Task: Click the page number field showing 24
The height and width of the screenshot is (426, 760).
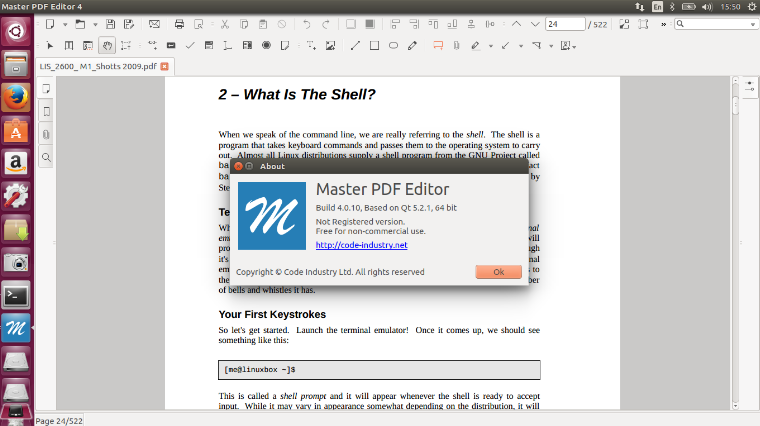Action: (x=565, y=24)
